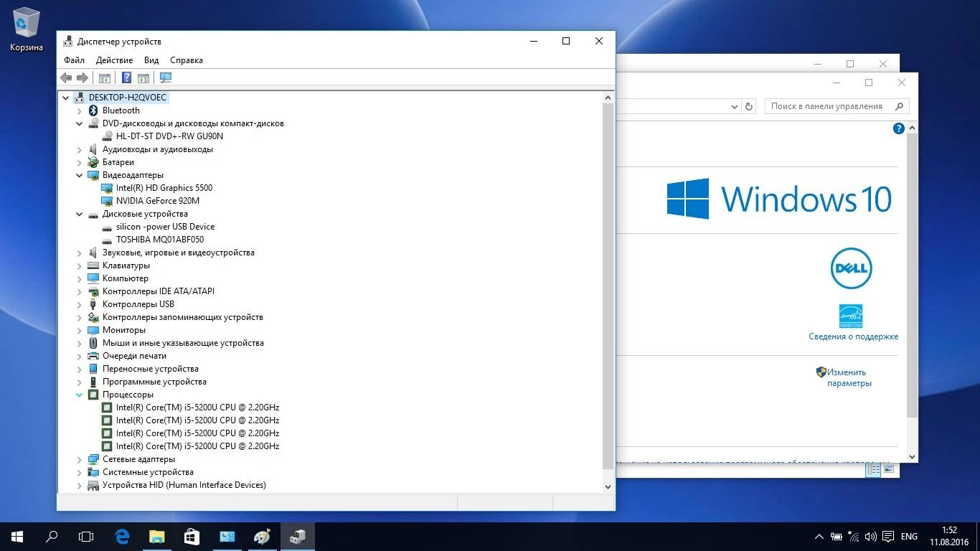Collapse the Процессоры category
The image size is (980, 551).
80,395
